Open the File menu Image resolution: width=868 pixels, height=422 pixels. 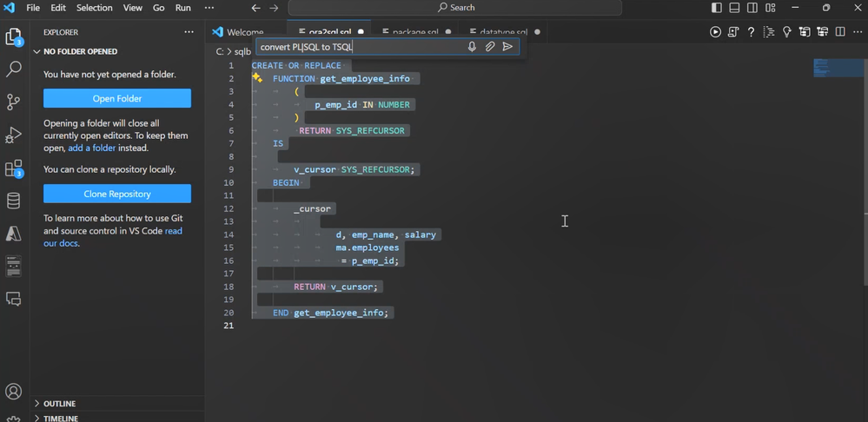click(x=33, y=8)
